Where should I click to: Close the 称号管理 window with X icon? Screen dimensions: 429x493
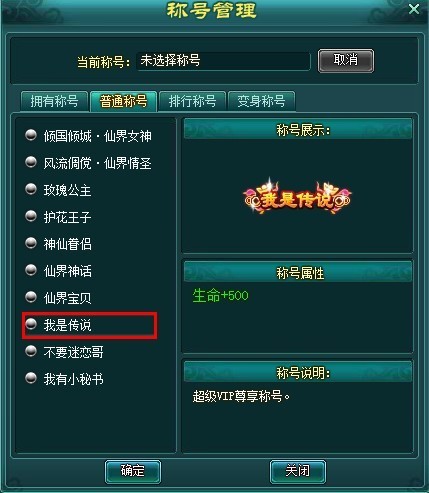[414, 9]
